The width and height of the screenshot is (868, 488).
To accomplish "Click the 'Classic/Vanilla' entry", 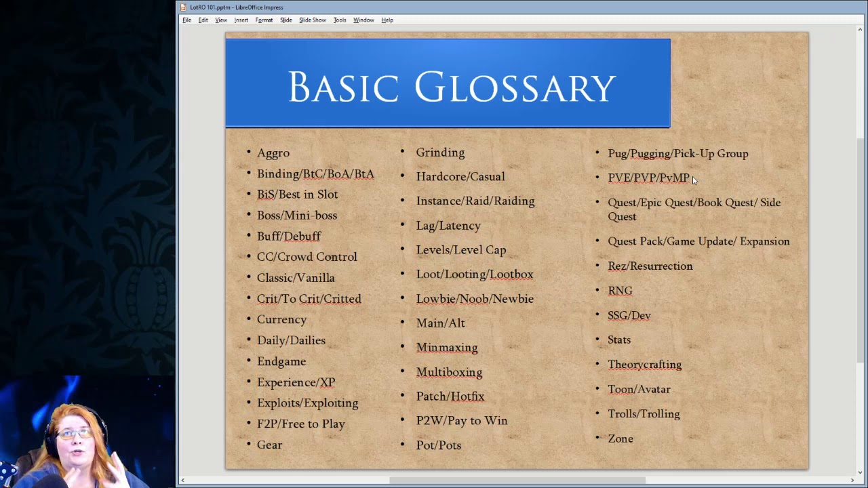I will click(296, 278).
